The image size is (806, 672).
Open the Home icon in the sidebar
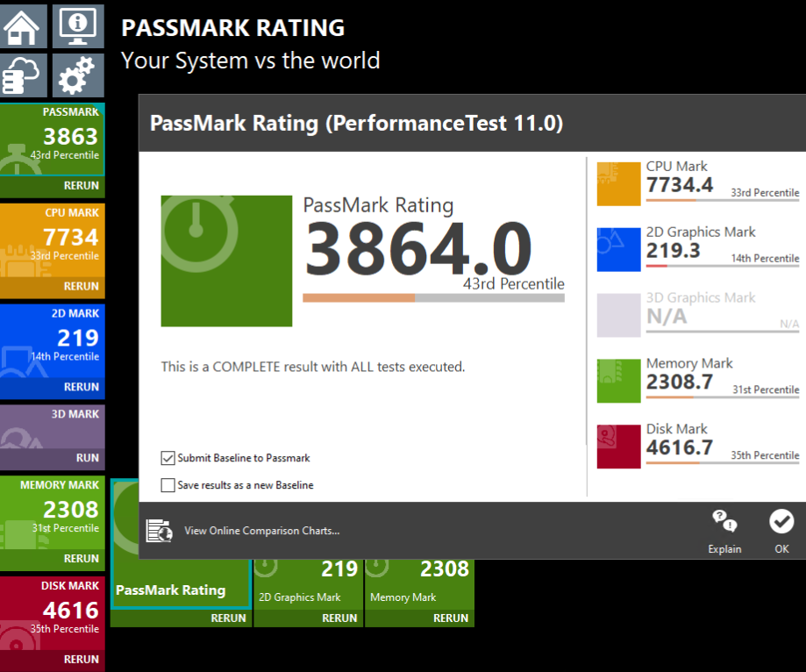23,26
